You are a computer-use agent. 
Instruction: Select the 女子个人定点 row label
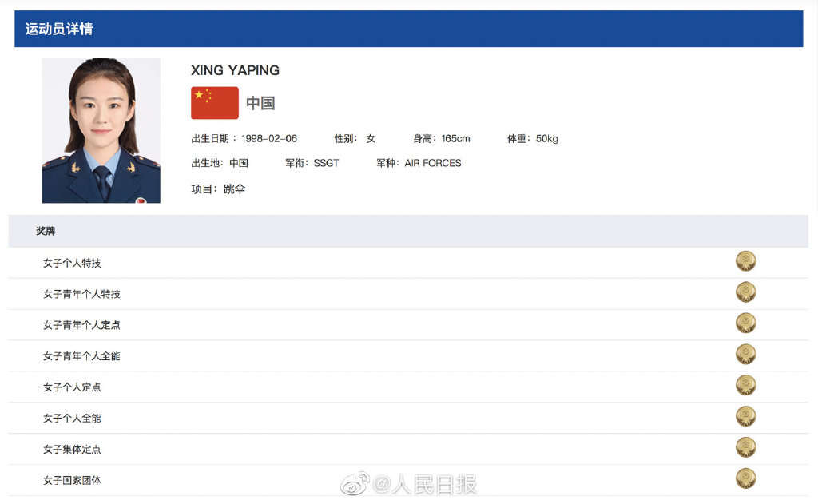(x=72, y=387)
